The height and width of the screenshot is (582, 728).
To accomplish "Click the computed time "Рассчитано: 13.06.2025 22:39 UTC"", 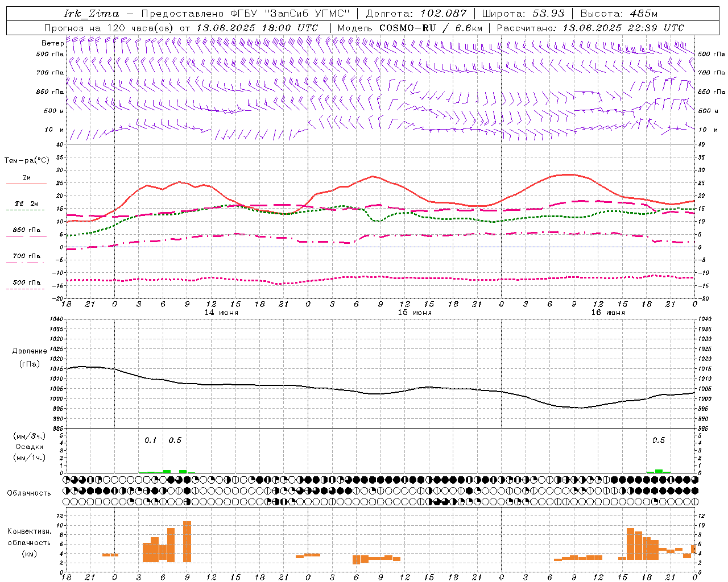I will 590,28.
